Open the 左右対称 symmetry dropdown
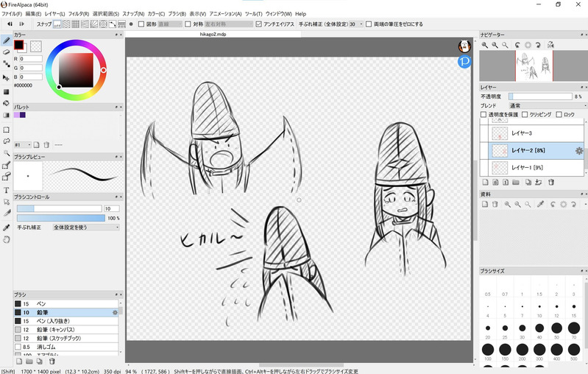 (x=229, y=24)
